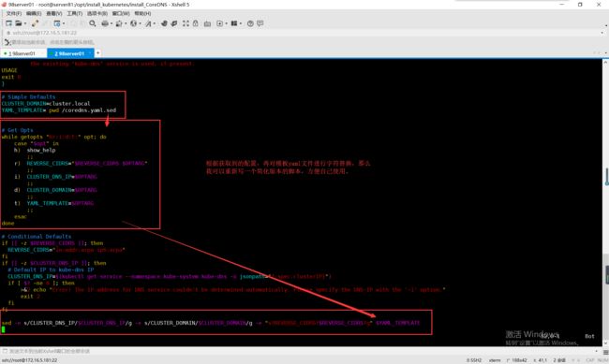Click the disconnect link icon in toolbar
The image size is (609, 364).
pos(35,23)
